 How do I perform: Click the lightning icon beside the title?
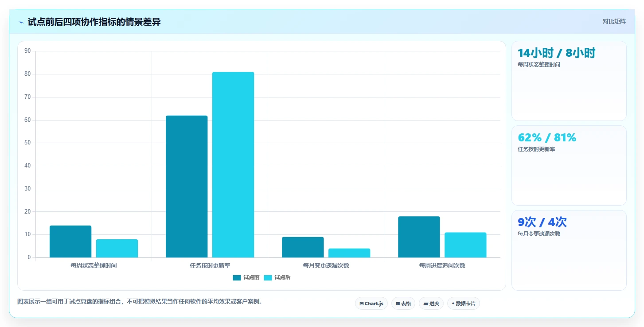tap(21, 22)
